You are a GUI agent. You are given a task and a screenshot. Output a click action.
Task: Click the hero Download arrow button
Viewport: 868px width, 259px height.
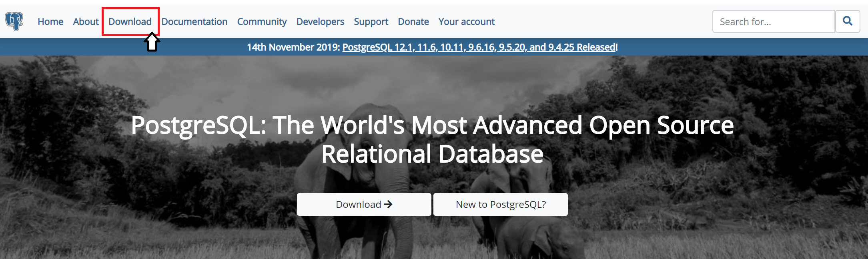[364, 204]
